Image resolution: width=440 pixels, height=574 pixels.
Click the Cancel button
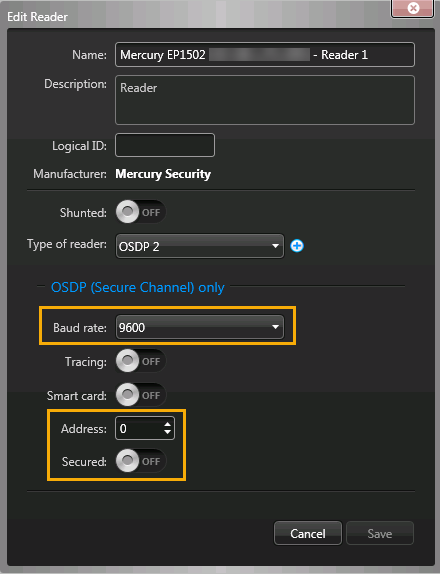click(308, 533)
